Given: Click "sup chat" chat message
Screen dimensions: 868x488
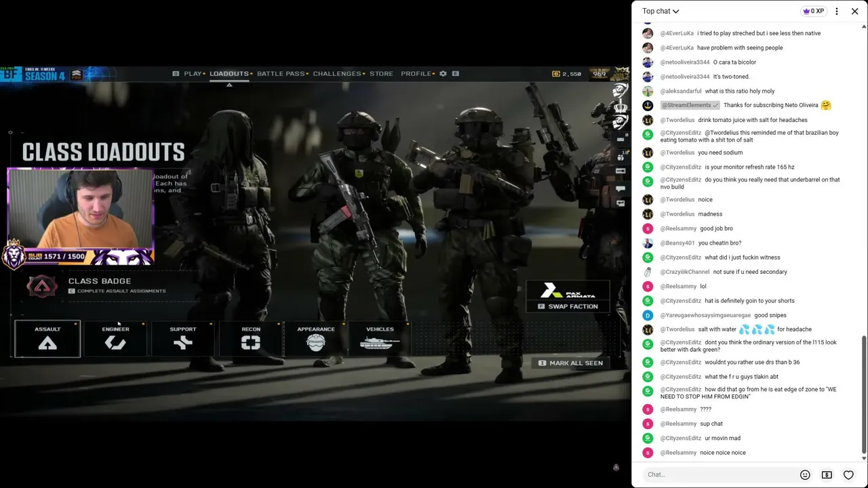Looking at the screenshot, I should pos(711,424).
